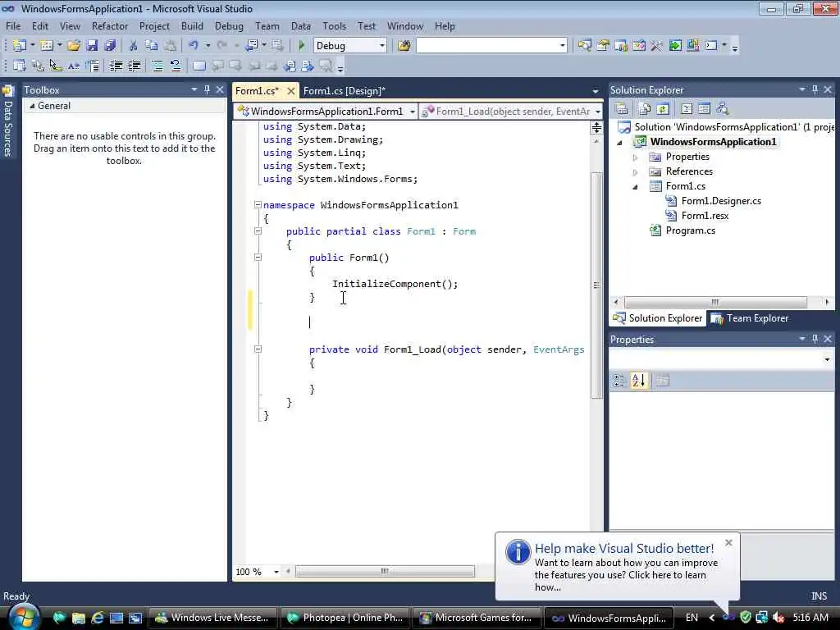Click View Class Diagram icon in Solution Explorer

click(722, 109)
